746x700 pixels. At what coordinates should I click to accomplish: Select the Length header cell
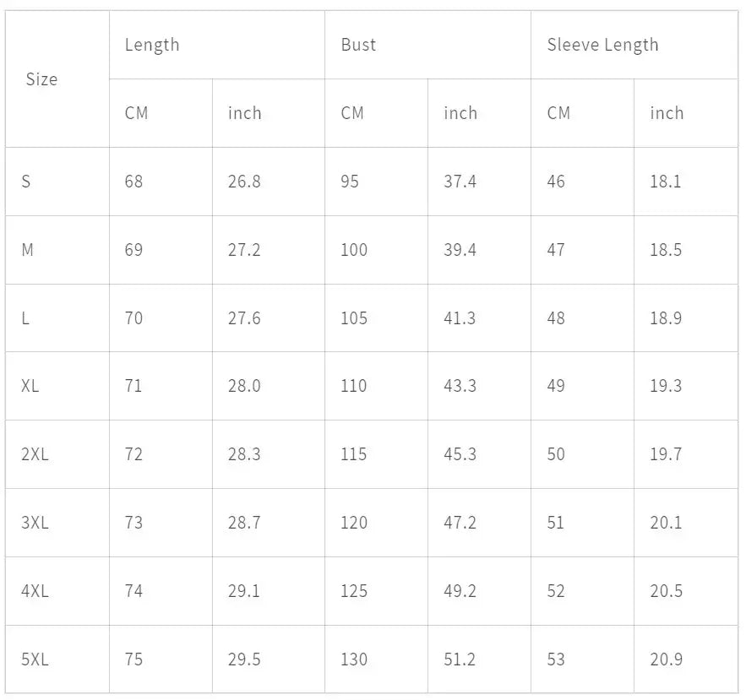(x=152, y=45)
